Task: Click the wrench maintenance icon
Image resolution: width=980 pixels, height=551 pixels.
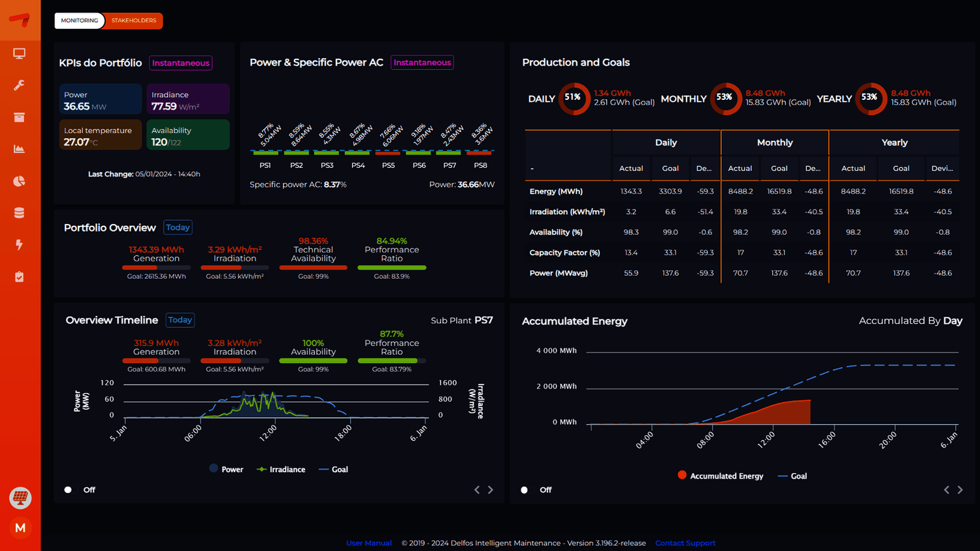Action: pyautogui.click(x=20, y=86)
